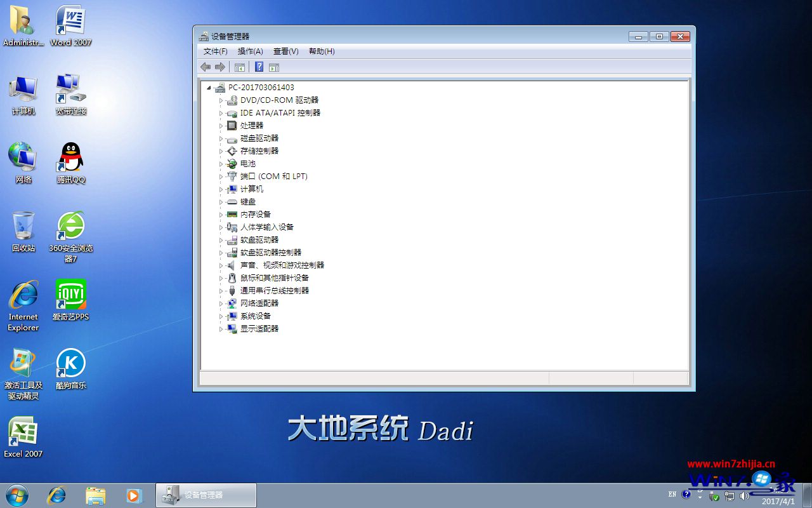Screen dimensions: 812x508
Task: Open the 查看(V) menu
Action: pos(286,51)
